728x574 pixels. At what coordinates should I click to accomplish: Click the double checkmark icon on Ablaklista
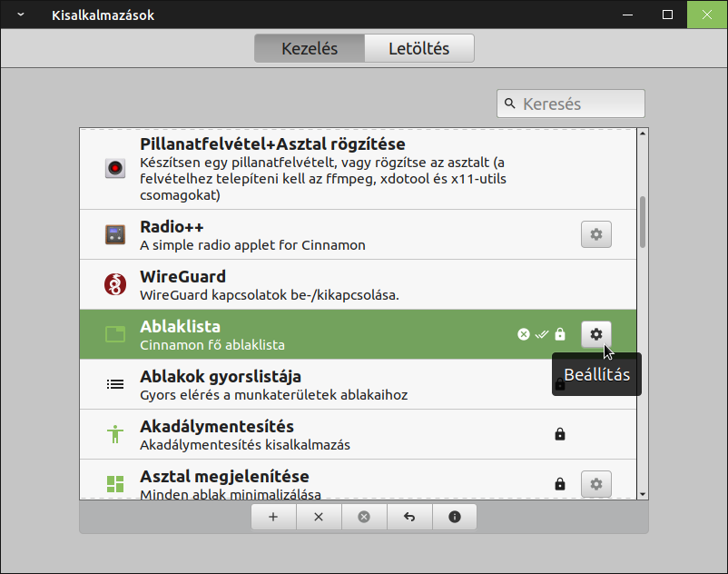pos(542,334)
